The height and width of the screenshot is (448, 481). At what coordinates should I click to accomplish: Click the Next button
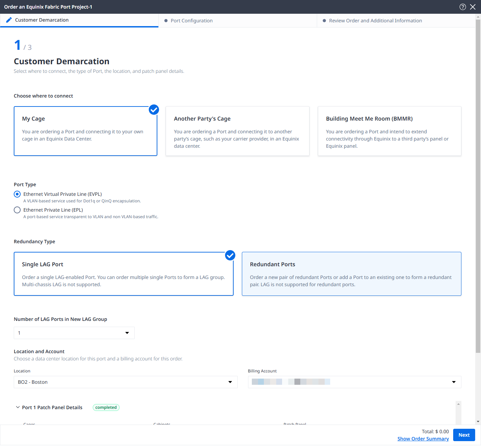tap(464, 435)
